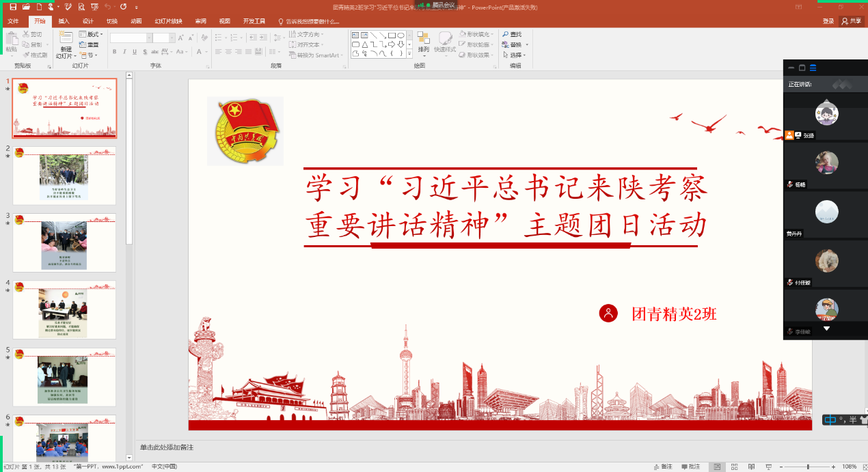Screen dimensions: 868x472
Task: Switch to Animations (动画) tab
Action: [136, 21]
